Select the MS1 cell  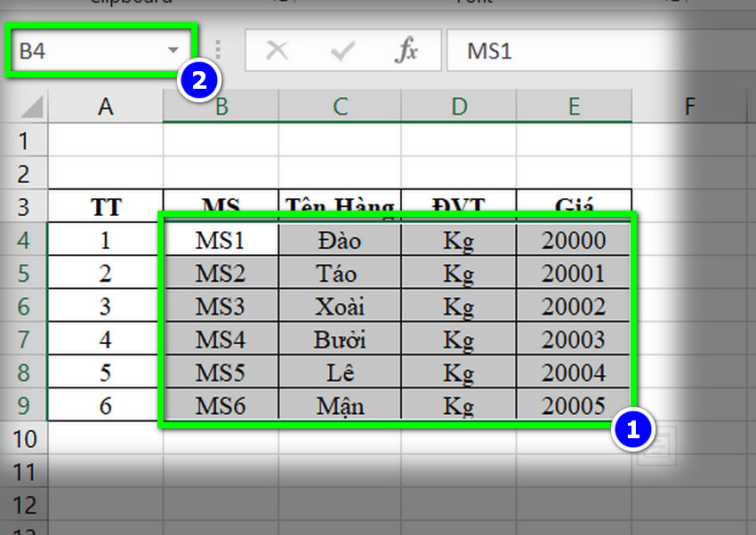coord(221,239)
